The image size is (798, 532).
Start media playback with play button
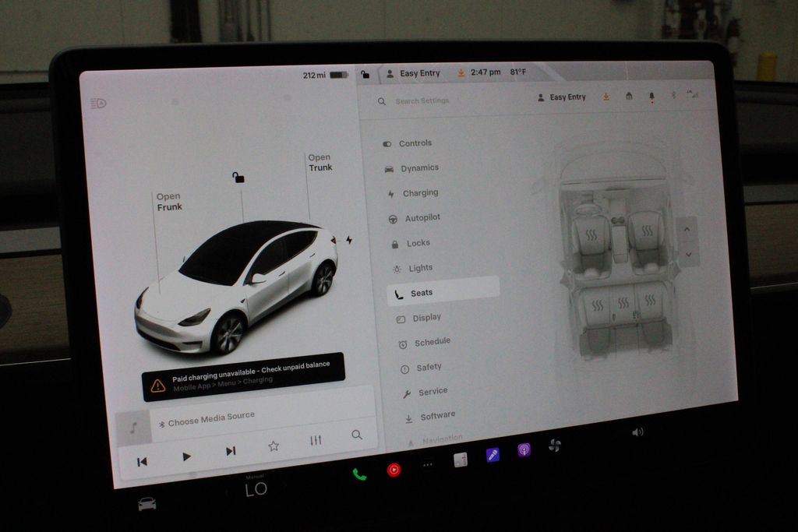(186, 456)
